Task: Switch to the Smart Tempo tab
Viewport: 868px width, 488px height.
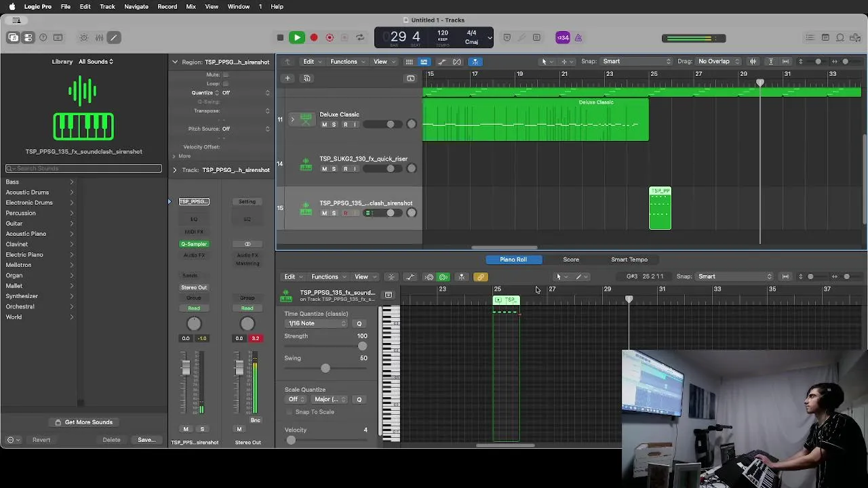Action: [629, 260]
